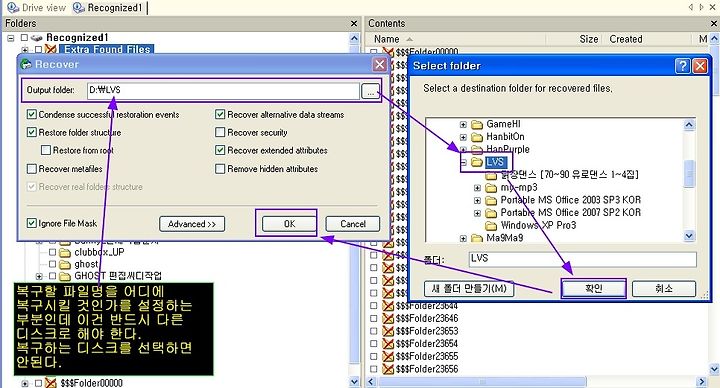Sort contents by Created column
720x388 pixels.
(625, 39)
